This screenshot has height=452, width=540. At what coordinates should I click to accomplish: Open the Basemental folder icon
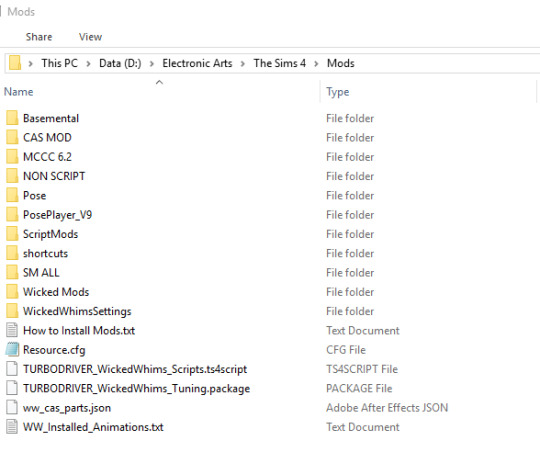(12, 118)
